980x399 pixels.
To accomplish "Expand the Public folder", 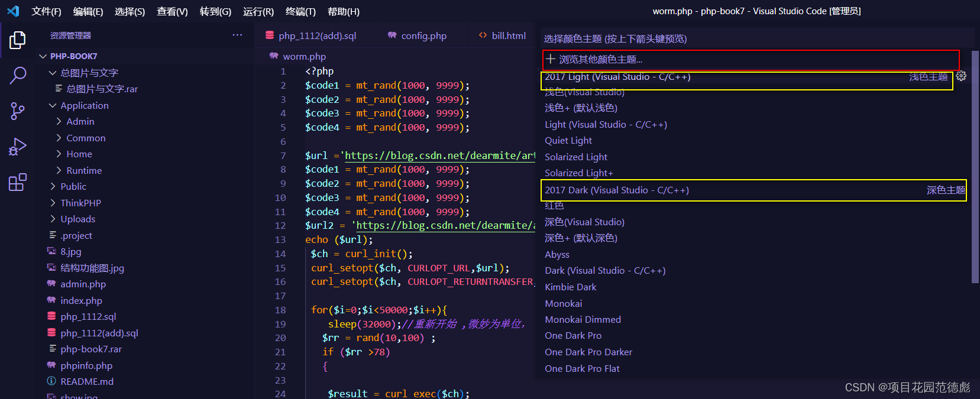I will pyautogui.click(x=53, y=186).
